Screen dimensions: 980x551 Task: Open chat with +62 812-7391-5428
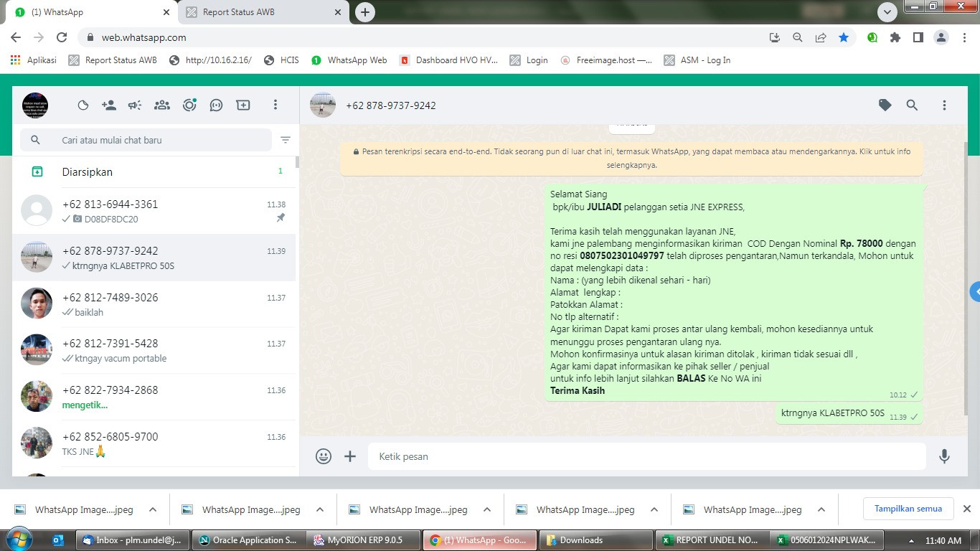pyautogui.click(x=154, y=350)
